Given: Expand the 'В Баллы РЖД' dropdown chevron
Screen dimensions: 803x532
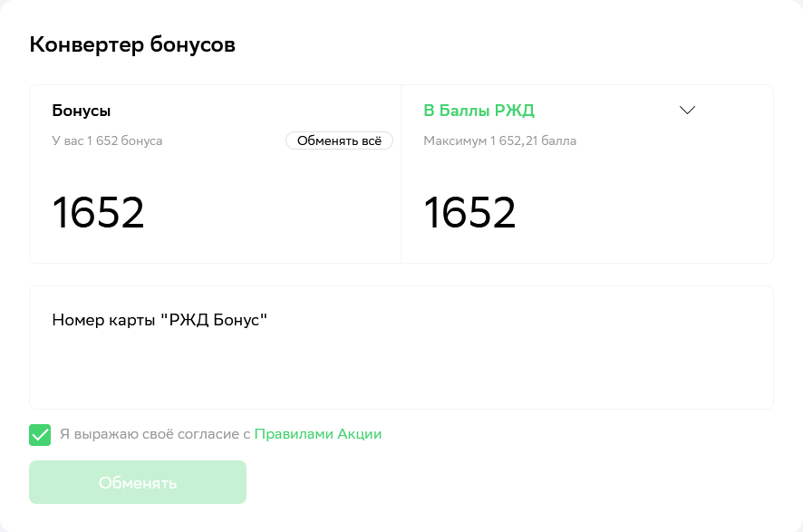Looking at the screenshot, I should pos(687,110).
